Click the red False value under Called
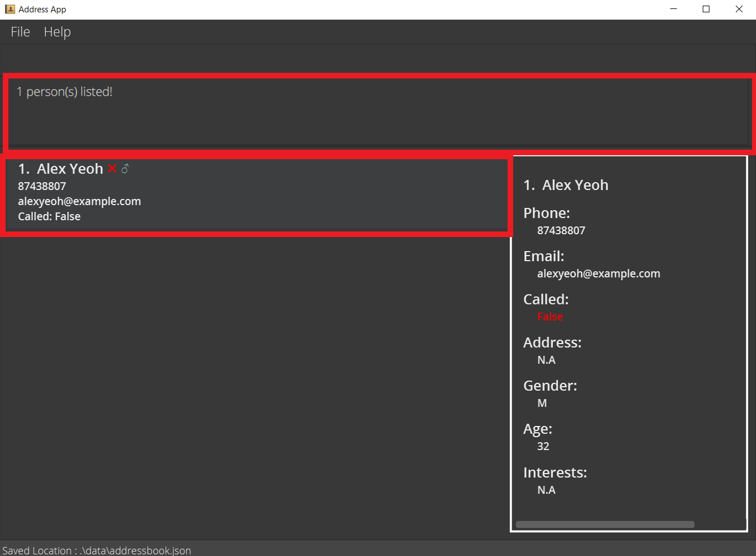This screenshot has height=556, width=756. tap(550, 317)
